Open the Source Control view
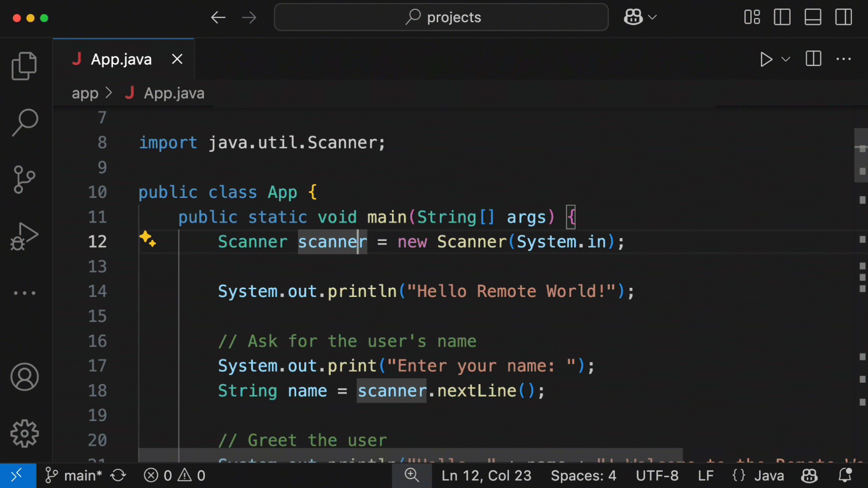The height and width of the screenshot is (488, 868). [24, 179]
